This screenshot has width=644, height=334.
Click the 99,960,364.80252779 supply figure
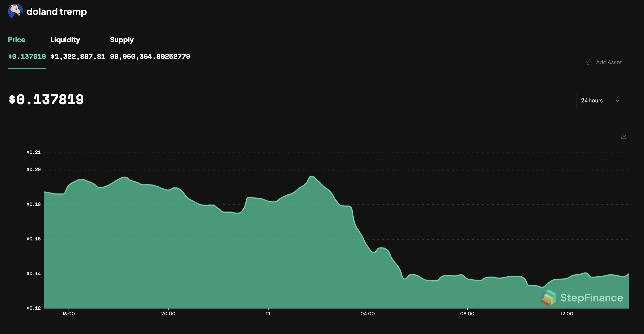(x=150, y=57)
